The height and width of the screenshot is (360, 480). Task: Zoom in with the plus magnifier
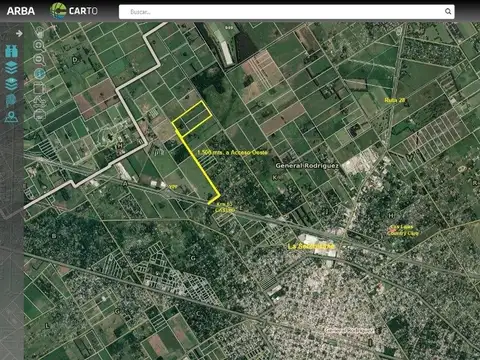tap(39, 46)
